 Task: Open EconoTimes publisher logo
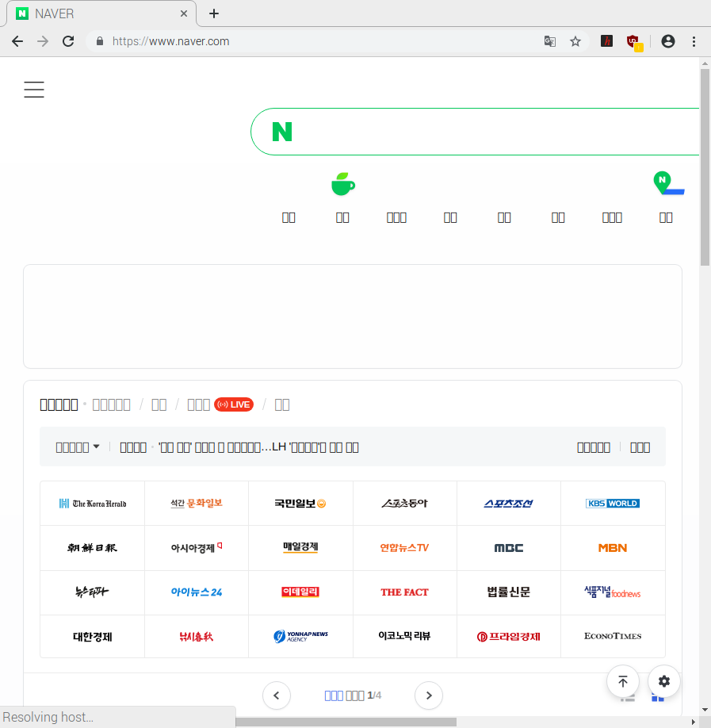613,636
